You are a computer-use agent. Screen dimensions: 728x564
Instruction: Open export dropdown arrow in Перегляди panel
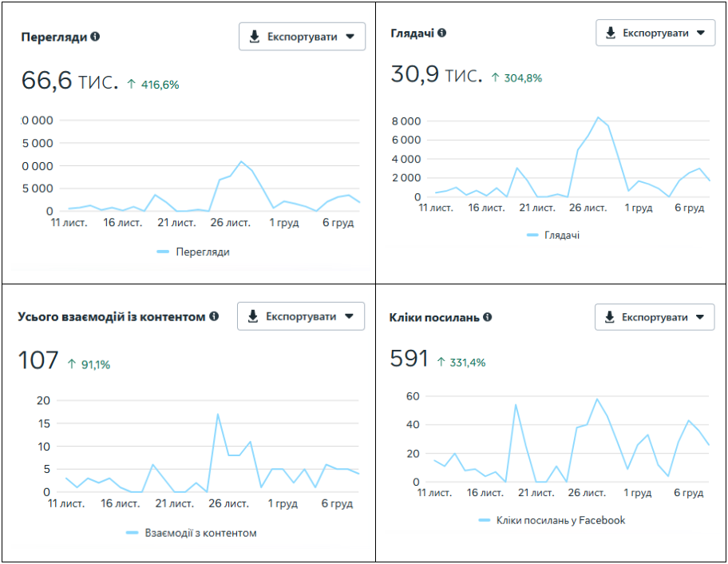click(x=350, y=37)
